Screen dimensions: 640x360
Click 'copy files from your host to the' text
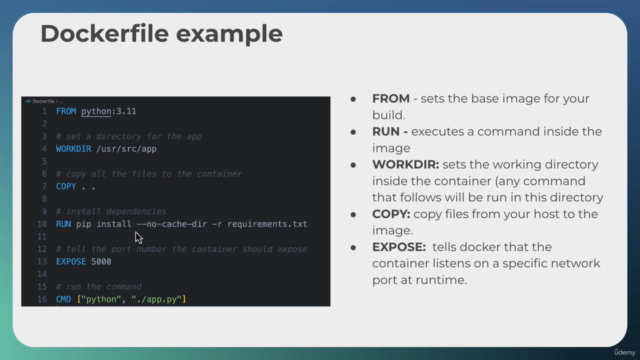tap(506, 214)
